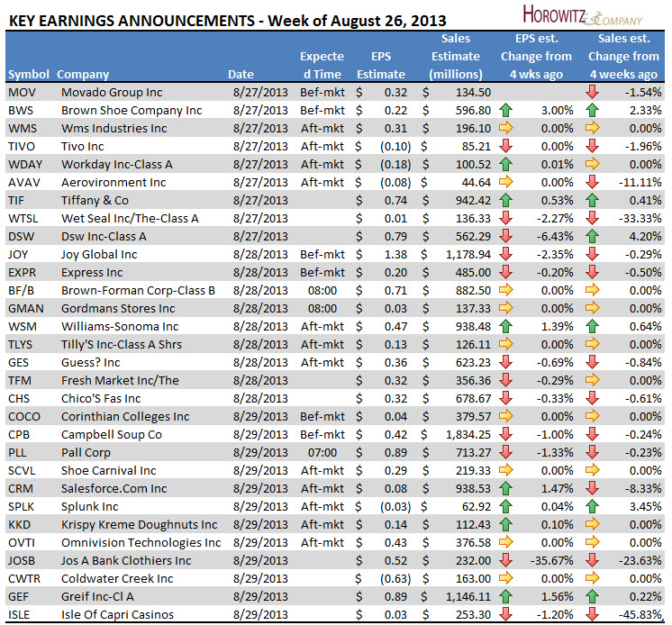The width and height of the screenshot is (672, 625).
Task: Click the EPS Estimate column header
Action: pyautogui.click(x=380, y=65)
